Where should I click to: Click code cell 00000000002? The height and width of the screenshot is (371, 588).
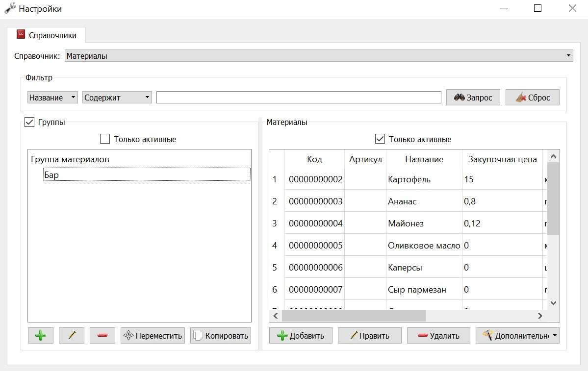[315, 179]
